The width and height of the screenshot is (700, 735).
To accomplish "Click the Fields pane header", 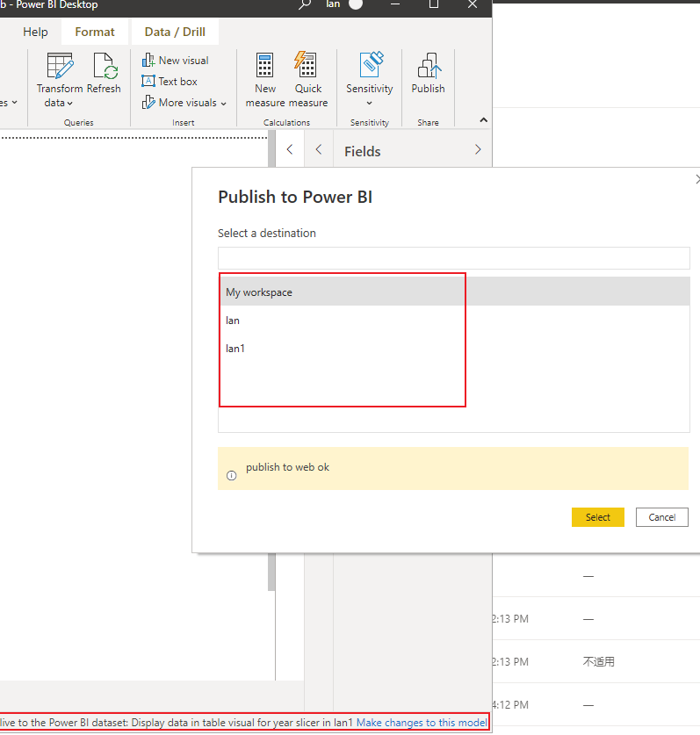I will [x=363, y=151].
